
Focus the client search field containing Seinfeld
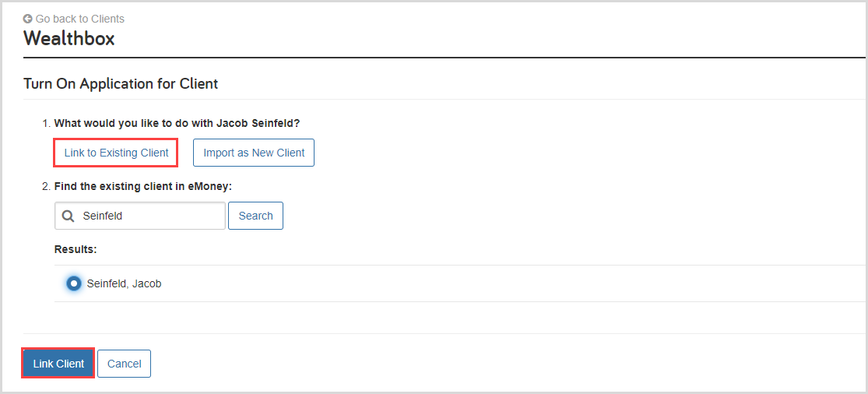click(148, 216)
